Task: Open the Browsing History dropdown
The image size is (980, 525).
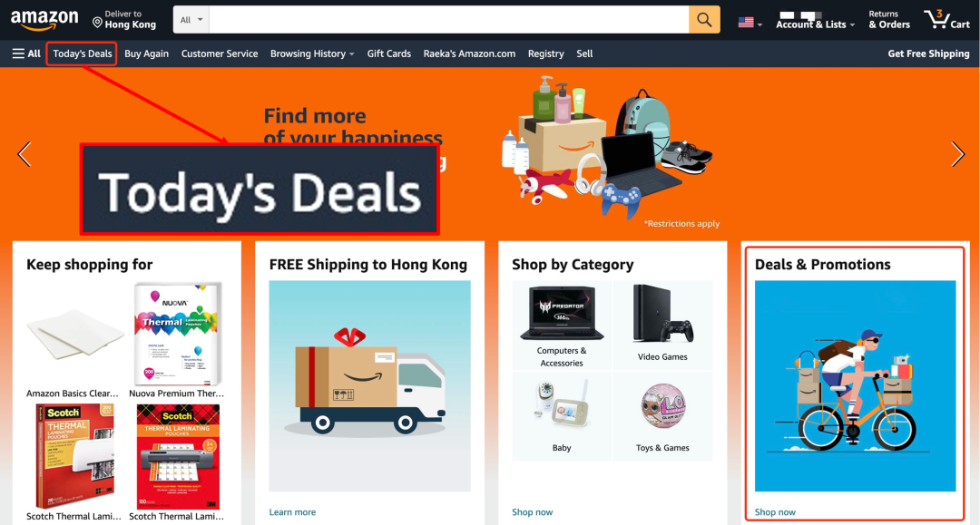Action: click(x=312, y=53)
